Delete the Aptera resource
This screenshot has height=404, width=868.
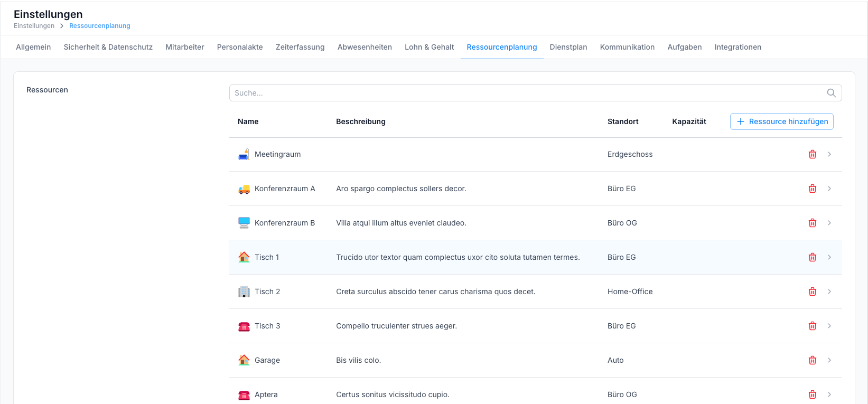pyautogui.click(x=813, y=394)
